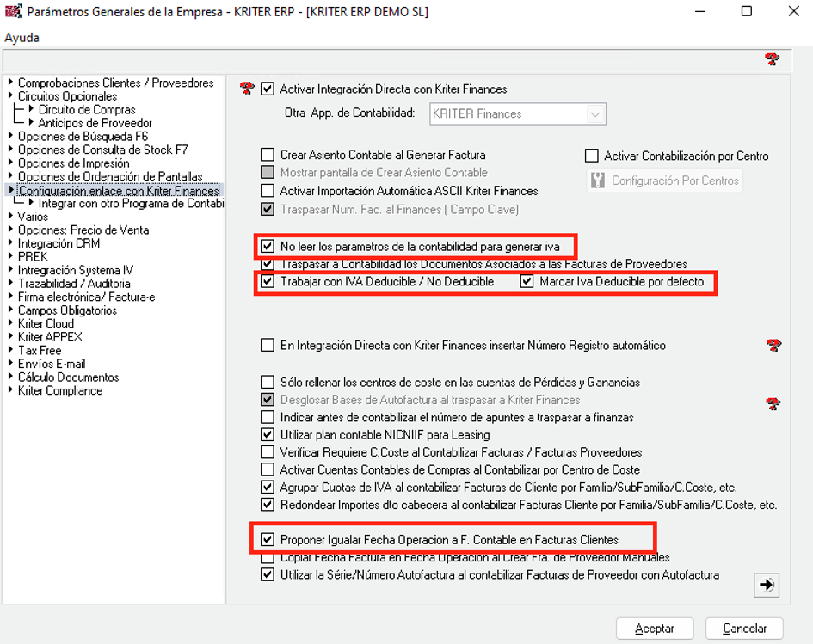Select Intregración Systema IV in tree

point(76,270)
